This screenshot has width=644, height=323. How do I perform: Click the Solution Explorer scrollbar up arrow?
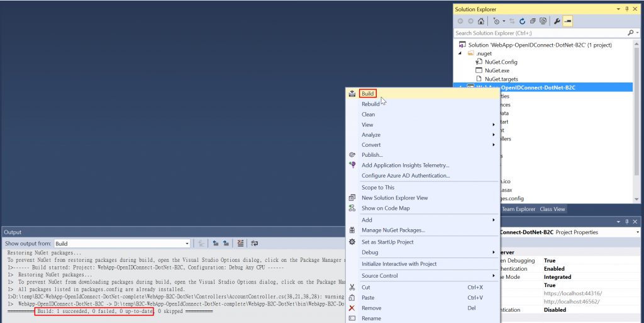(636, 43)
